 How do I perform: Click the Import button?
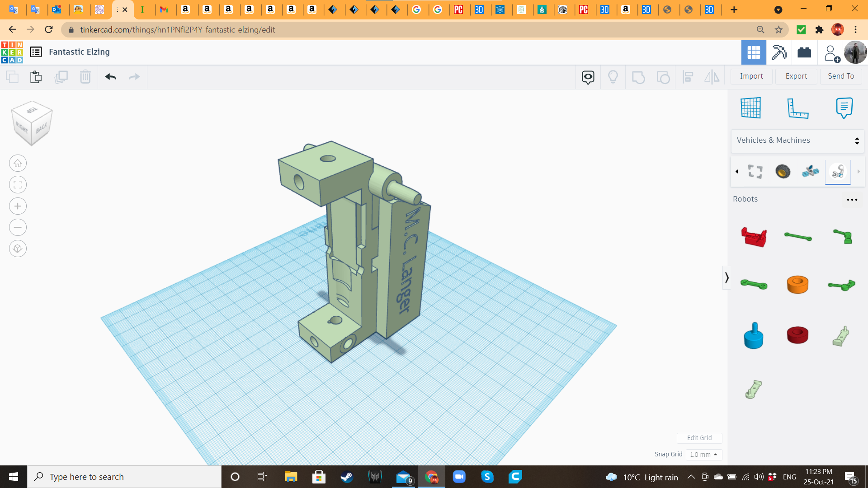tap(751, 76)
